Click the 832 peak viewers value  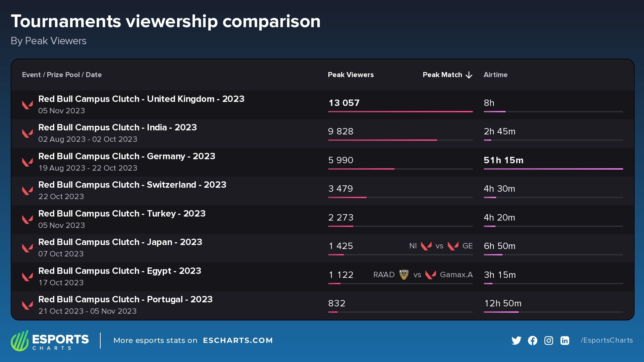(x=337, y=303)
